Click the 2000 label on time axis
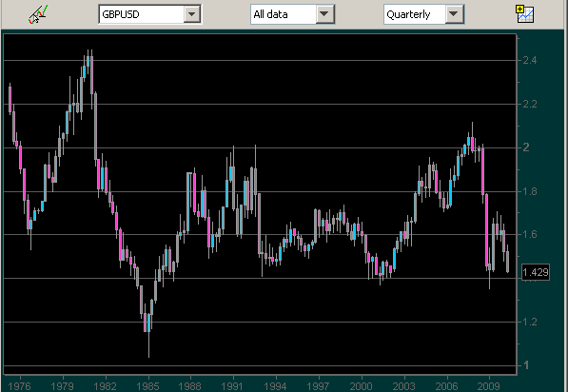Viewport: 568px width, 392px height. (362, 386)
